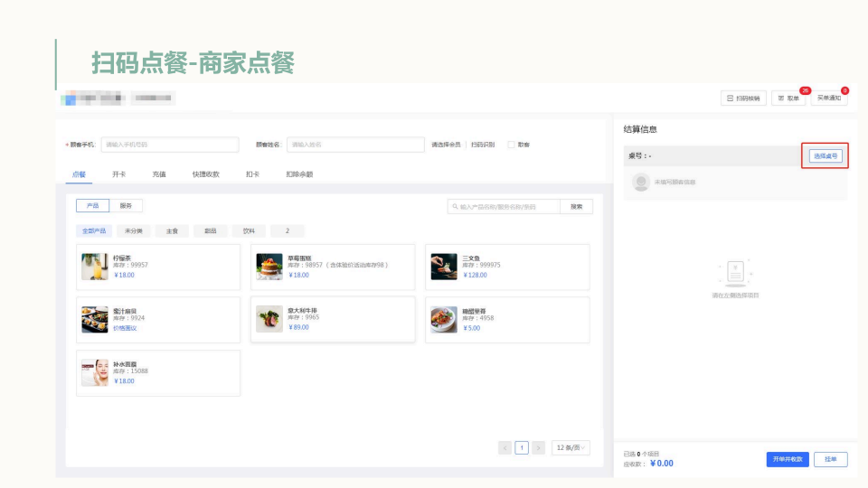This screenshot has width=868, height=488.
Task: Click the 搜索 search button
Action: click(576, 206)
